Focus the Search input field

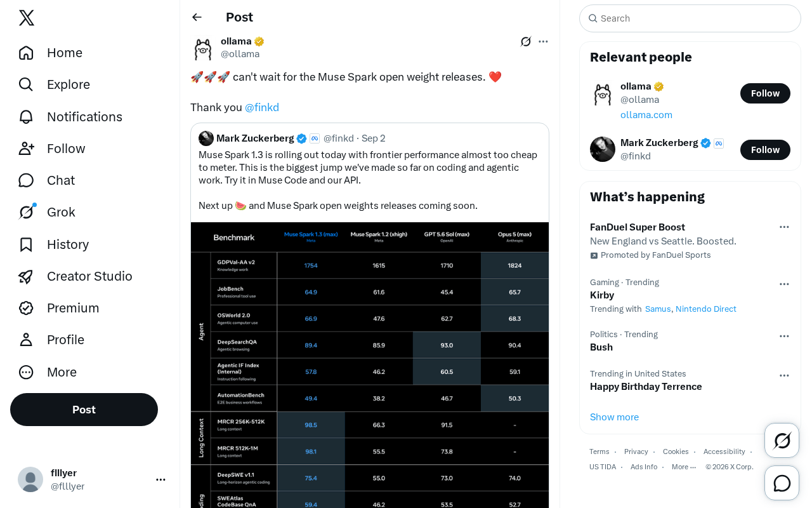[690, 18]
